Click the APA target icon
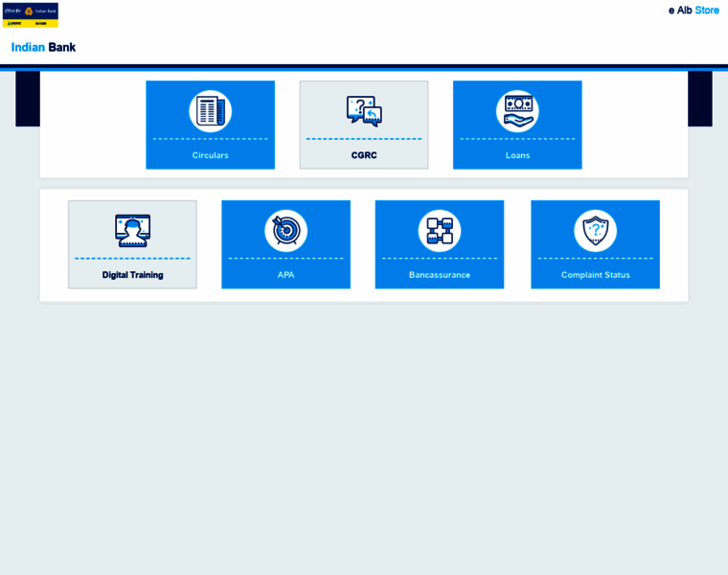The image size is (728, 575). pos(286,230)
